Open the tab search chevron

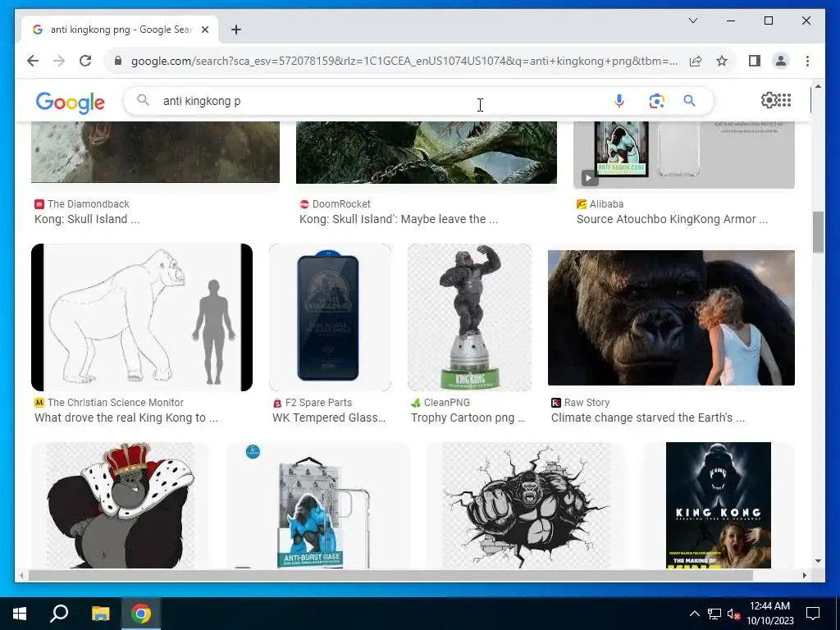692,21
